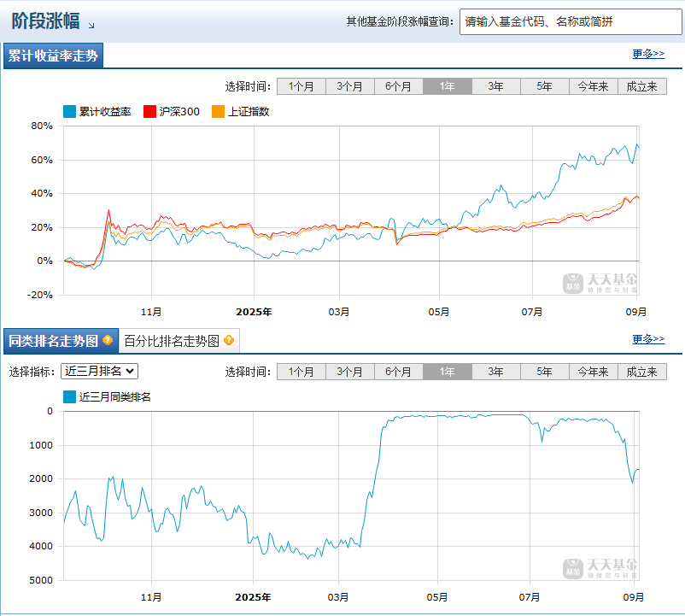This screenshot has height=616, width=685.
Task: Select 1年 range for cumulative return chart
Action: click(x=448, y=86)
